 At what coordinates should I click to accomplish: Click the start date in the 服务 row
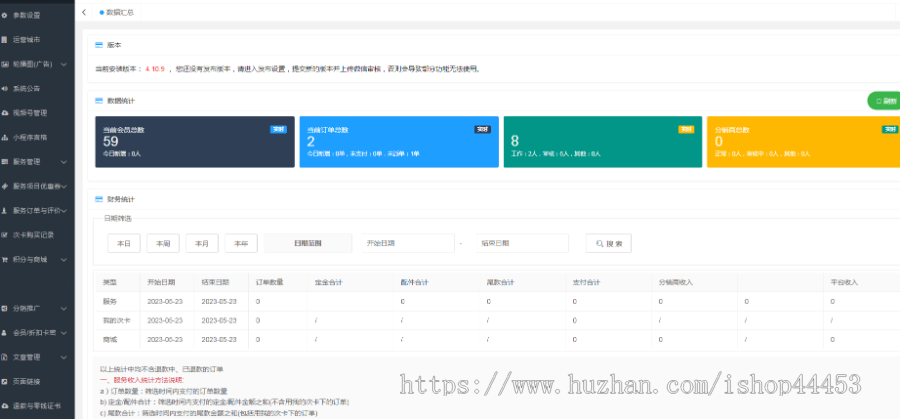(x=165, y=301)
